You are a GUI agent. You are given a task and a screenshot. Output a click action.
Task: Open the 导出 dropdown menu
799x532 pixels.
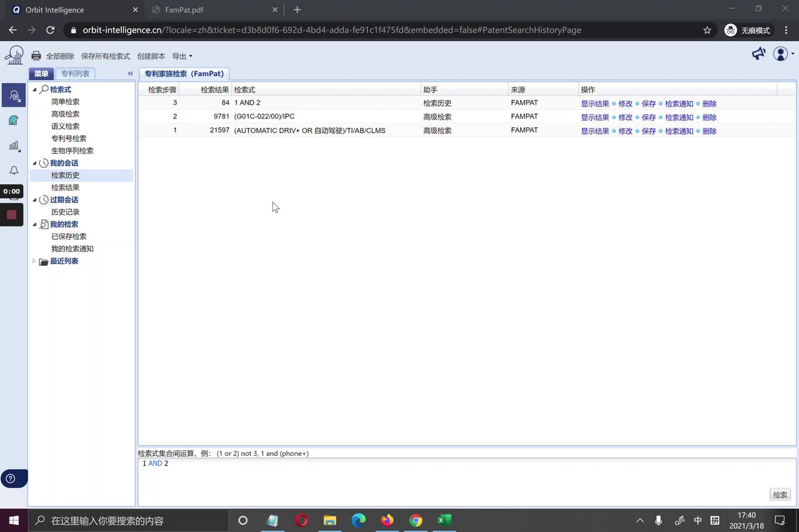point(182,56)
